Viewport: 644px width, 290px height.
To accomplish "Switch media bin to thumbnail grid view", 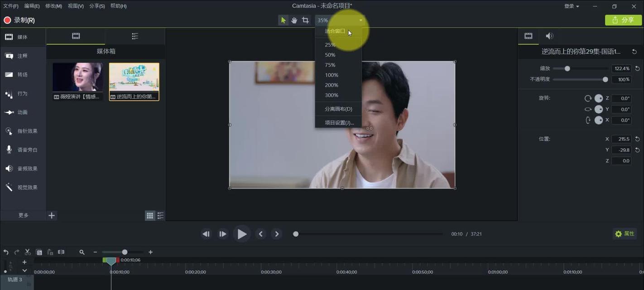I will pos(150,216).
